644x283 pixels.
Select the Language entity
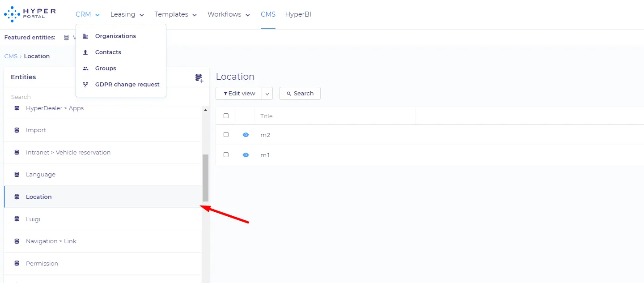(x=103, y=175)
